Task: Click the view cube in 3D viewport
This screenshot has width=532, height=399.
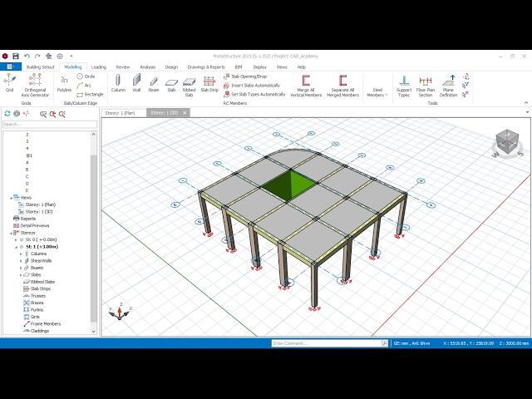Action: (507, 141)
